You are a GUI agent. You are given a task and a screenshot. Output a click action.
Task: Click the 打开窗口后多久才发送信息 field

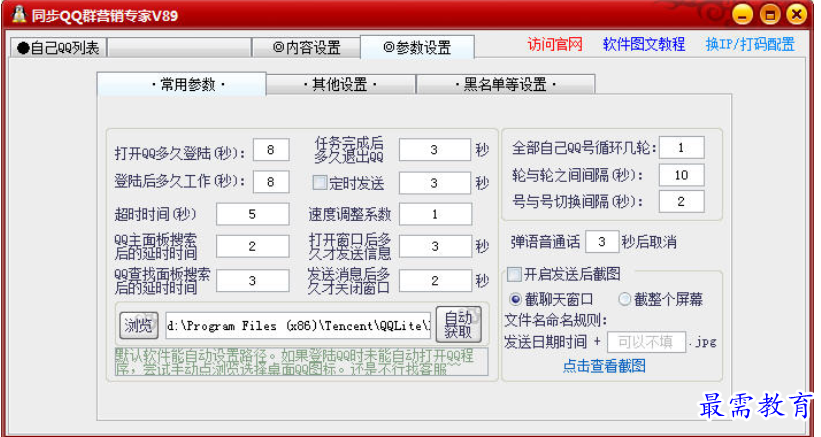point(435,246)
